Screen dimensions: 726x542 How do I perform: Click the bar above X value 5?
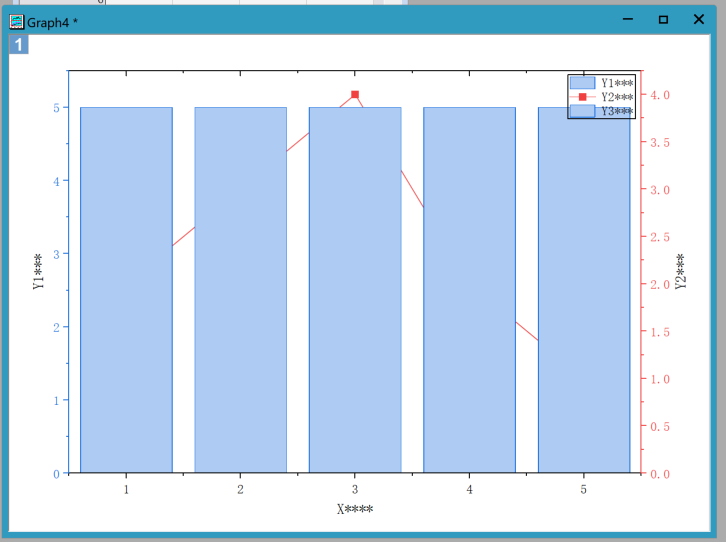pos(584,290)
